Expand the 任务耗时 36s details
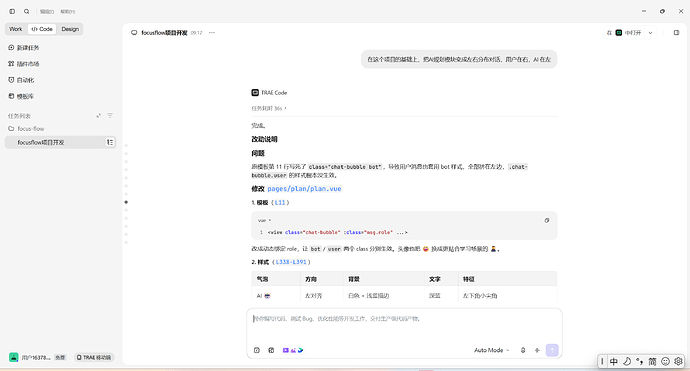Image resolution: width=690 pixels, height=371 pixels. tap(269, 108)
